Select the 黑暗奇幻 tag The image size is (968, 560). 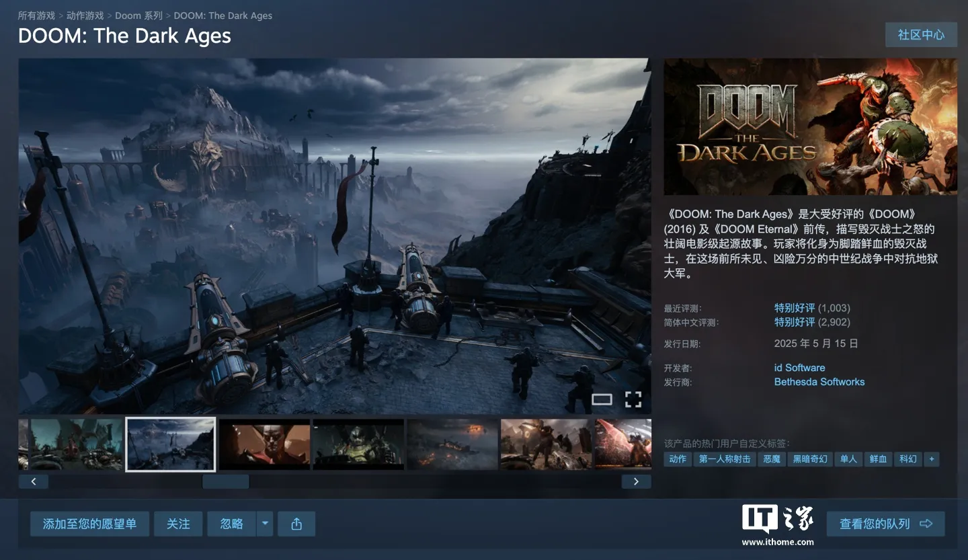click(x=810, y=459)
